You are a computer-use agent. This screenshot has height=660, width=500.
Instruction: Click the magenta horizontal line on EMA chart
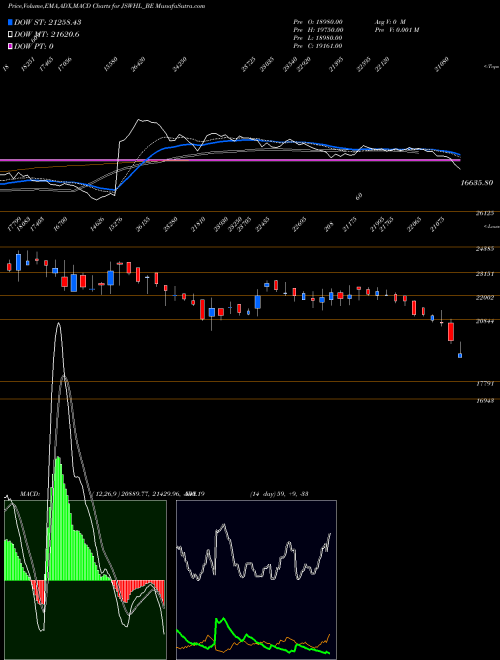[x=230, y=160]
